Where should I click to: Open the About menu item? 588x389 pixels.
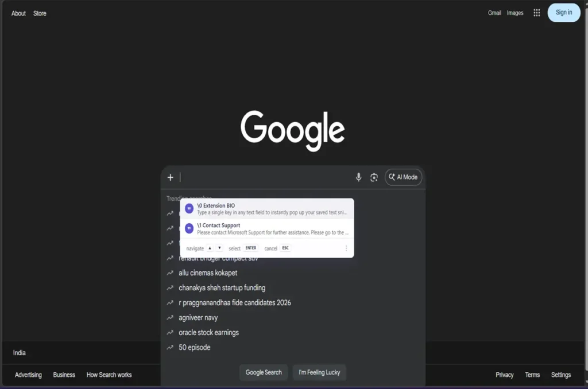click(18, 13)
